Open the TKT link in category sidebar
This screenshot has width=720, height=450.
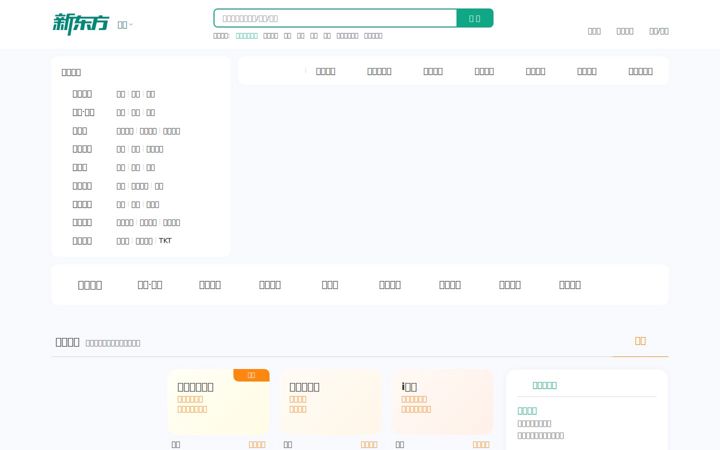165,241
